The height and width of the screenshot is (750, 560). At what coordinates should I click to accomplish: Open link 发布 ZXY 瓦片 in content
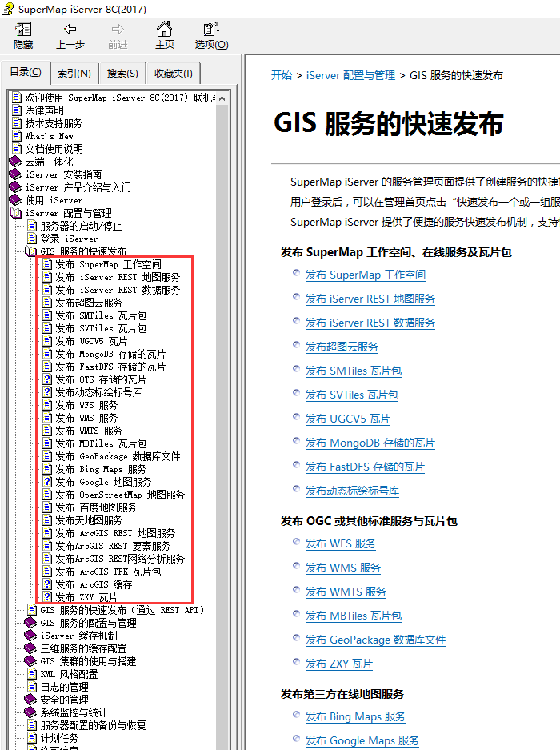(339, 664)
